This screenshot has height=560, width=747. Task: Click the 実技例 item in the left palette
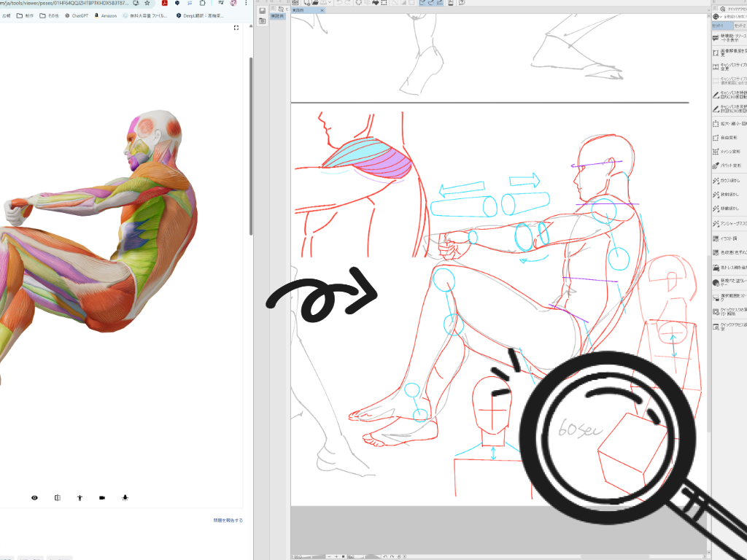coord(277,16)
